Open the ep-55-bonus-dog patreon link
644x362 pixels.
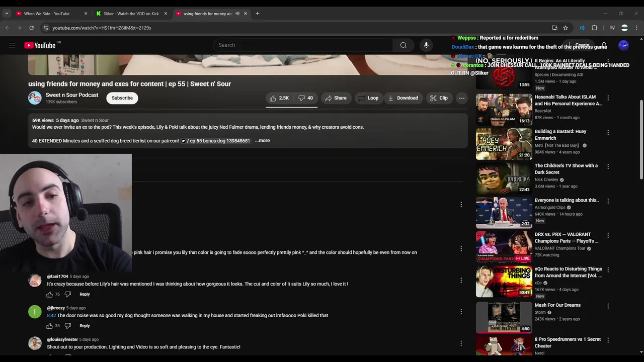pyautogui.click(x=215, y=141)
